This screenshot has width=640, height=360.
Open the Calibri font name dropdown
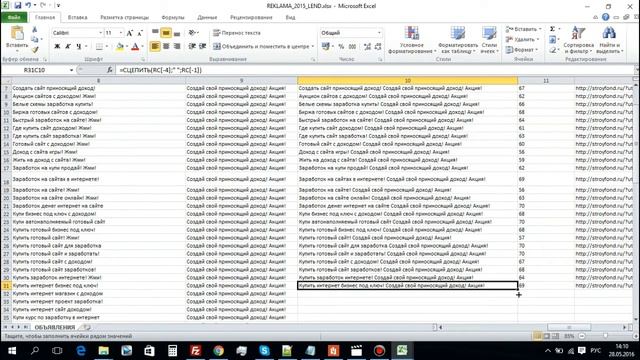(x=100, y=33)
